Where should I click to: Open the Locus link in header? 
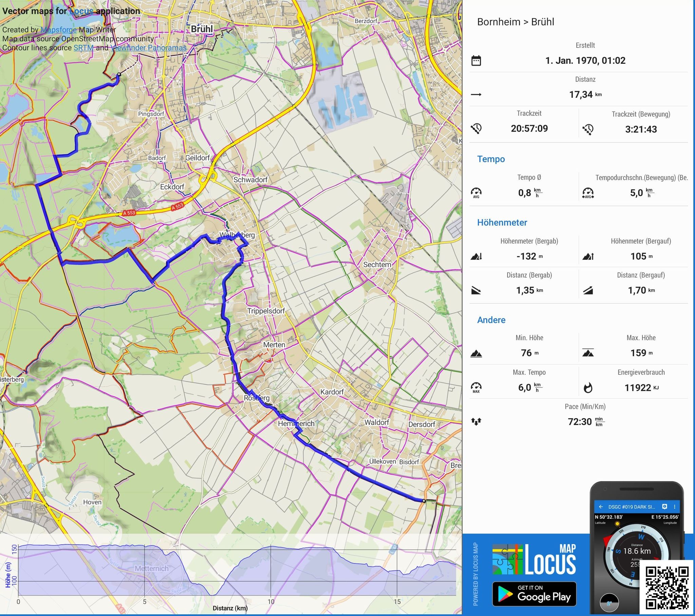pyautogui.click(x=81, y=11)
